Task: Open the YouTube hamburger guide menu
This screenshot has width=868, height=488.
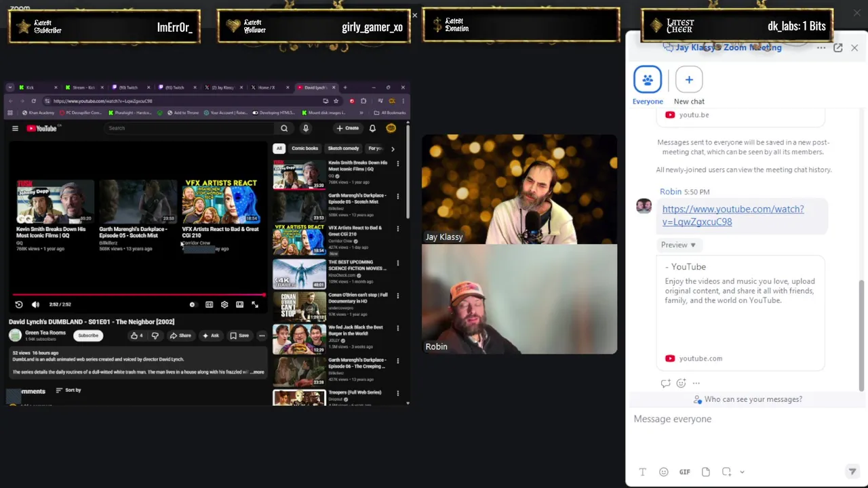Action: pyautogui.click(x=15, y=128)
